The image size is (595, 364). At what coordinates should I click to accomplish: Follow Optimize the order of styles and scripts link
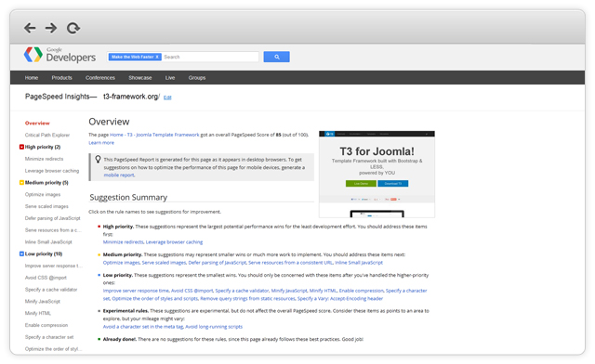tap(155, 298)
